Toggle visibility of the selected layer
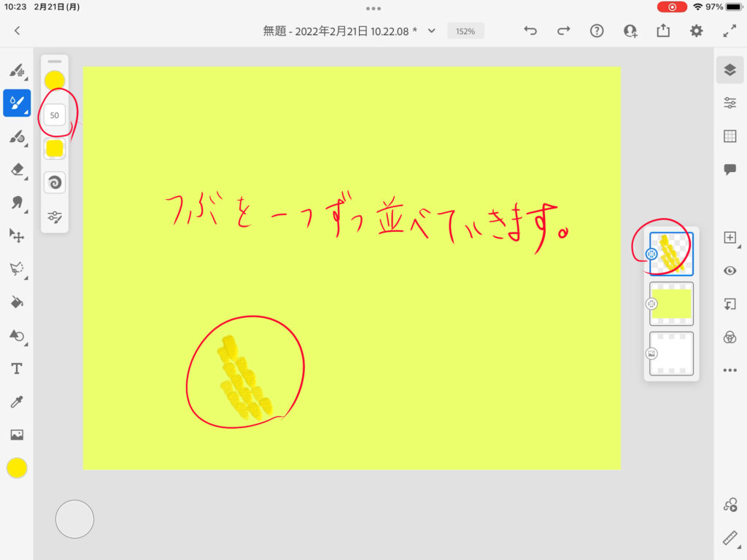747x560 pixels. point(729,271)
